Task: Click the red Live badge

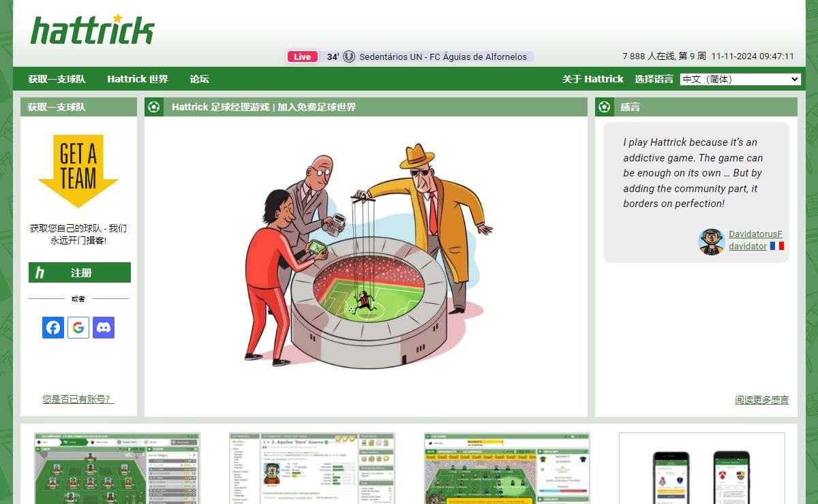Action: tap(303, 57)
